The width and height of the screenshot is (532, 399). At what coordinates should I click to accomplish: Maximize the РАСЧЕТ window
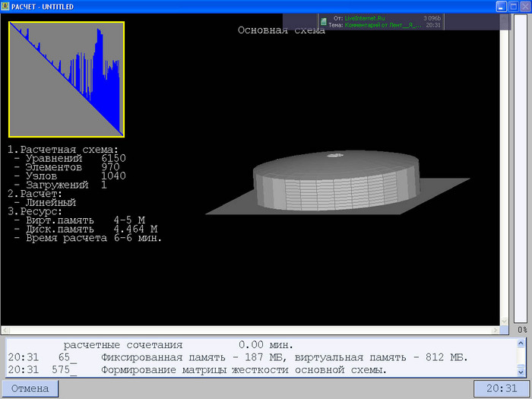click(513, 6)
